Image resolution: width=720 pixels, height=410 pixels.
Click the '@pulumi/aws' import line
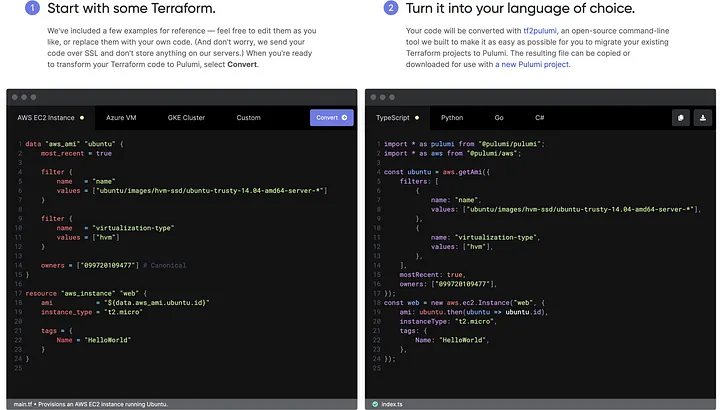tap(452, 153)
